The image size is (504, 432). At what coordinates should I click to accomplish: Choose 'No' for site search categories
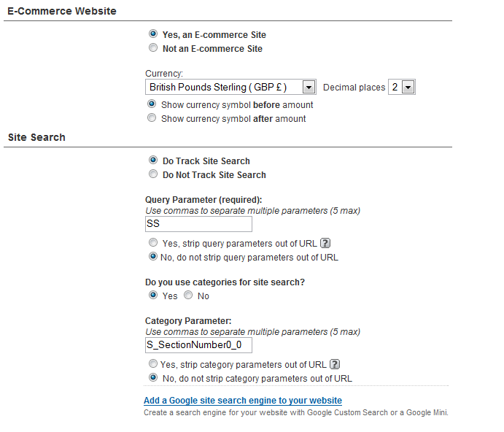pyautogui.click(x=188, y=296)
